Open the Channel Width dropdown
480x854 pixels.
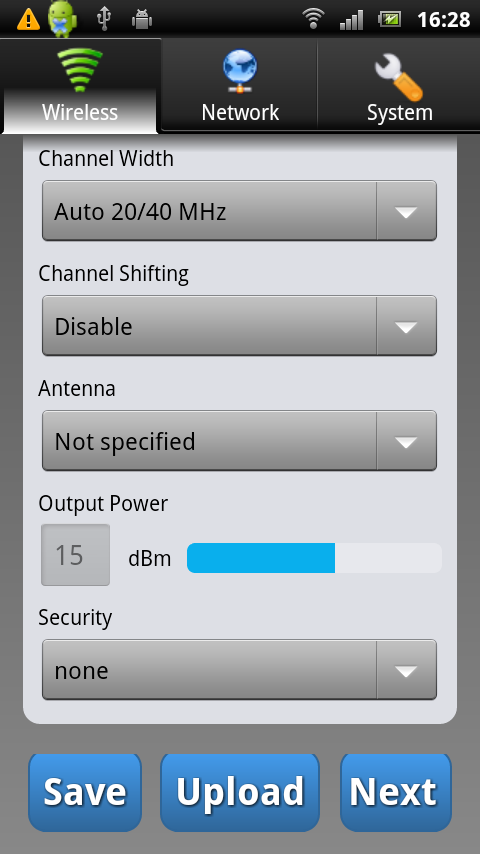pyautogui.click(x=239, y=211)
